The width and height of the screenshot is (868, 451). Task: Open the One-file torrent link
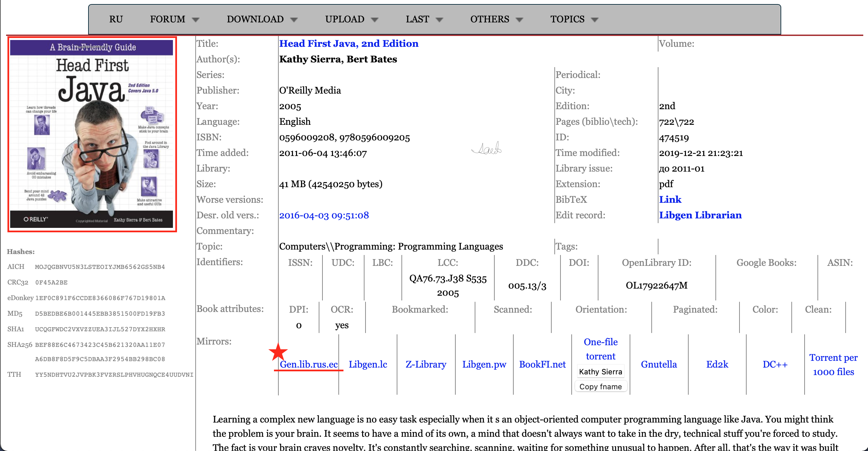[600, 349]
